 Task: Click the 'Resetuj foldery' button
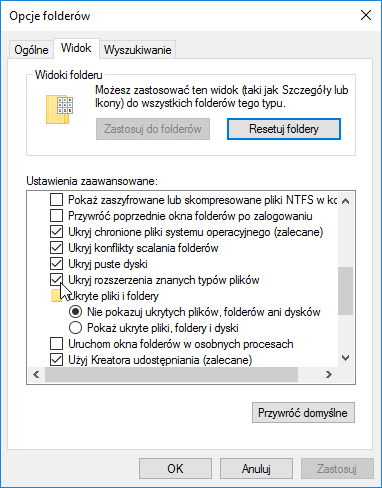tap(284, 129)
